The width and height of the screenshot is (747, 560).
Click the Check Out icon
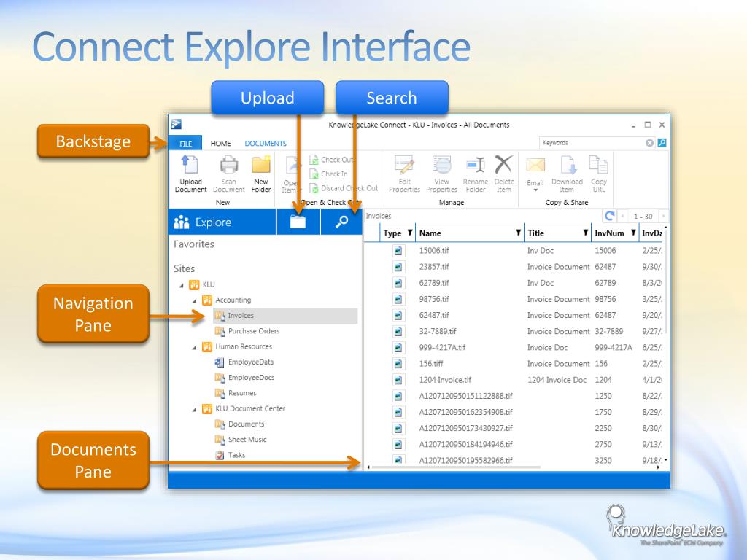[x=314, y=160]
